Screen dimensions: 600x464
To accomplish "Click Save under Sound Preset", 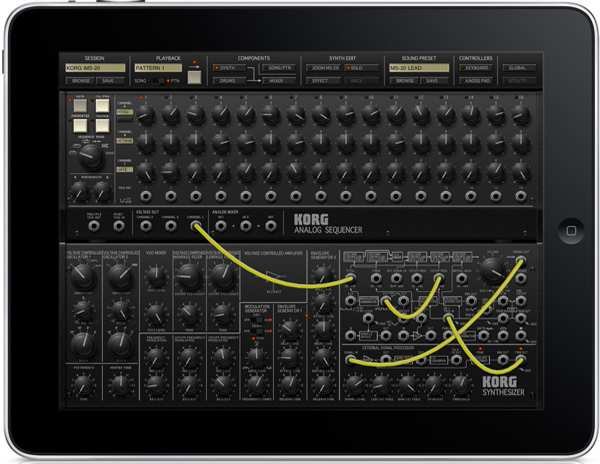I will (434, 81).
